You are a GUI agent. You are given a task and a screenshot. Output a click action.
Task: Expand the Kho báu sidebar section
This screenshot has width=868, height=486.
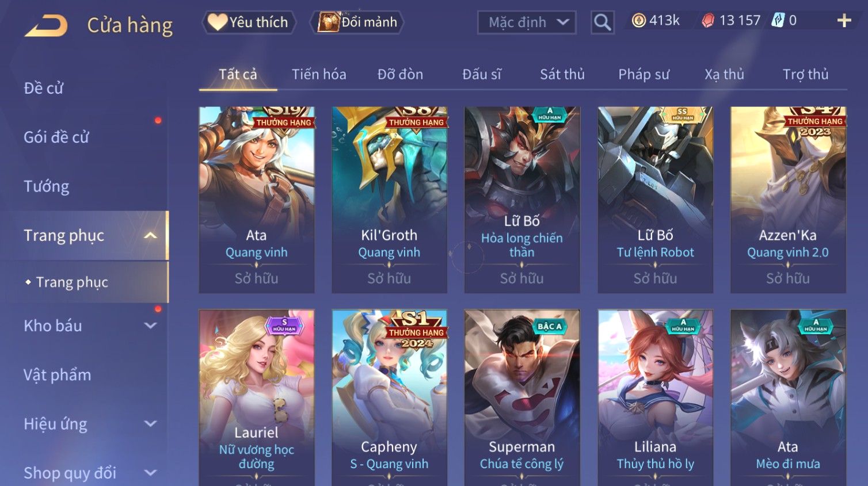(150, 326)
